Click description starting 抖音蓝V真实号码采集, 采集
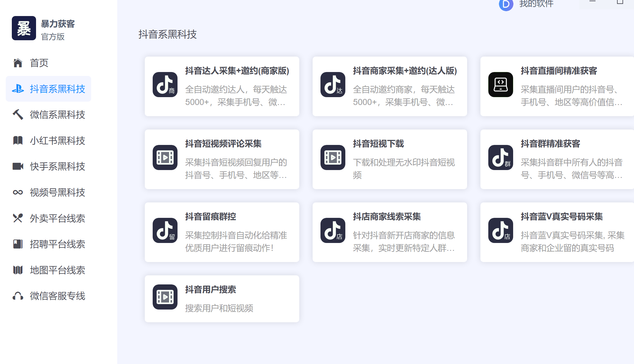The width and height of the screenshot is (634, 364). click(x=573, y=242)
